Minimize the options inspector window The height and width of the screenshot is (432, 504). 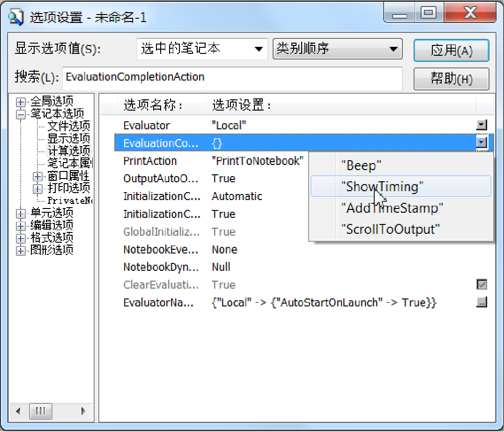pos(399,13)
